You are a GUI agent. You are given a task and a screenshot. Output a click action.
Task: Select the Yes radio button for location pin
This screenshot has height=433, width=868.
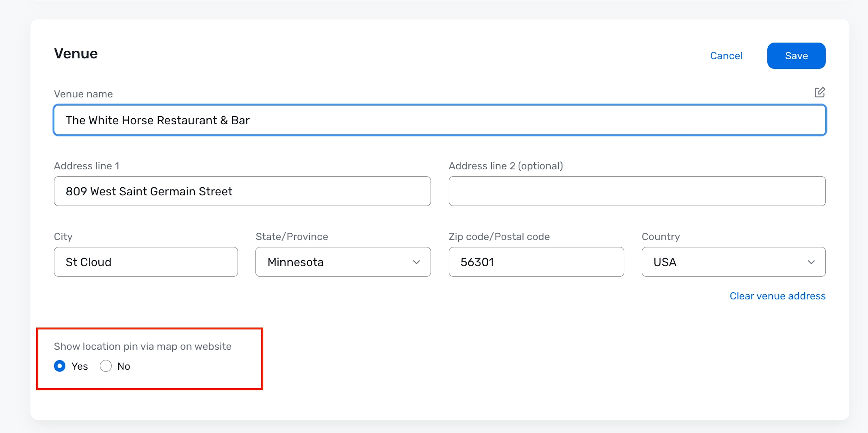pos(60,366)
